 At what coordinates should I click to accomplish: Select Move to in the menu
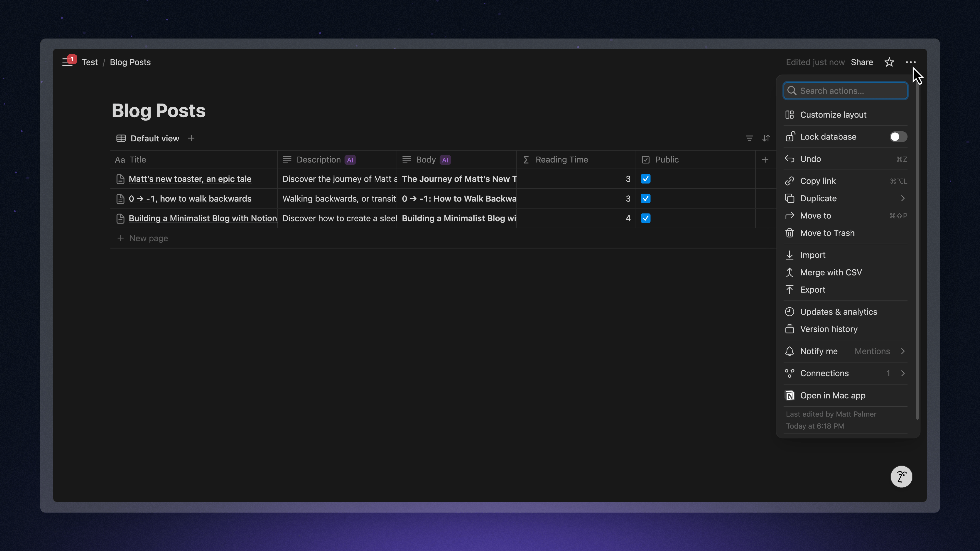[x=845, y=216]
